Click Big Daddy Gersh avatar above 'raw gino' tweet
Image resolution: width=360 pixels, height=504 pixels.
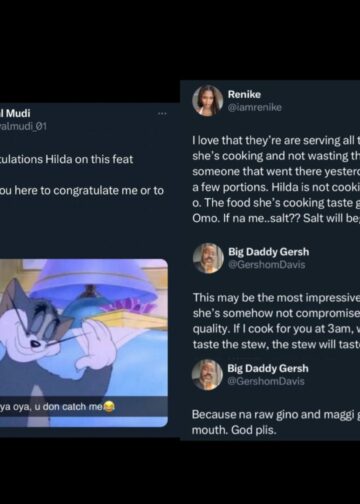pyautogui.click(x=207, y=375)
